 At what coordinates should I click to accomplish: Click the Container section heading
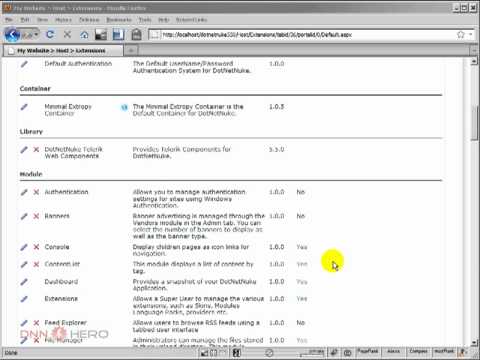pyautogui.click(x=35, y=89)
